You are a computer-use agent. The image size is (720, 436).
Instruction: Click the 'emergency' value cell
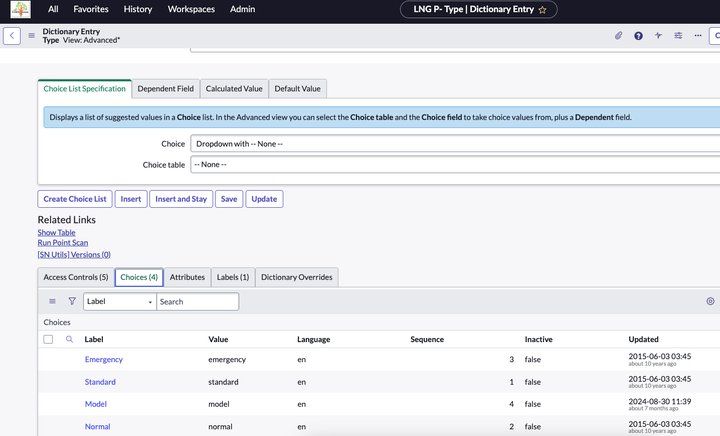pos(227,359)
